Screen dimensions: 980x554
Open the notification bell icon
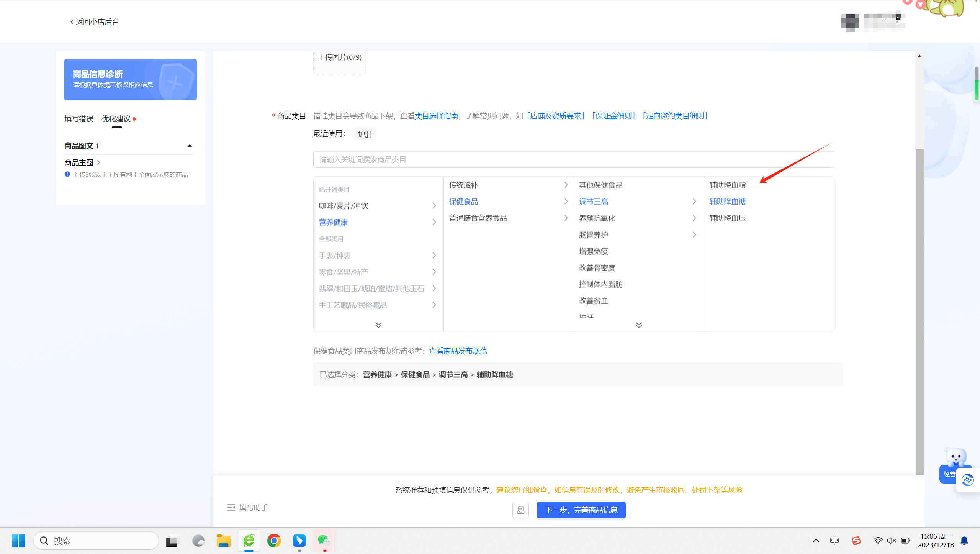964,541
